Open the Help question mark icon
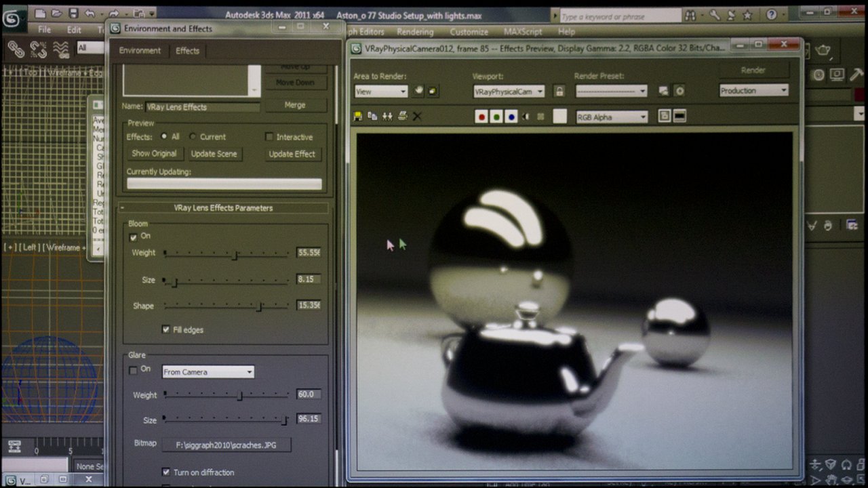Screen dimensions: 868x488 [x=772, y=15]
